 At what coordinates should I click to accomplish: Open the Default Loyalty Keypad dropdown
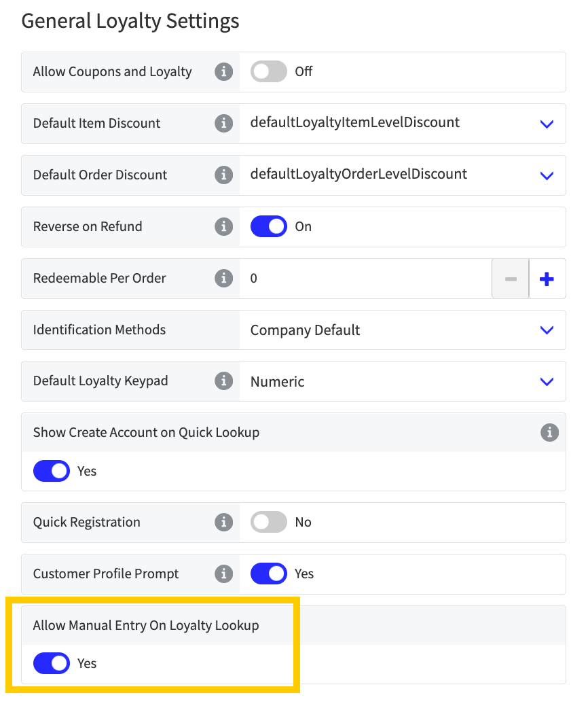tap(547, 381)
